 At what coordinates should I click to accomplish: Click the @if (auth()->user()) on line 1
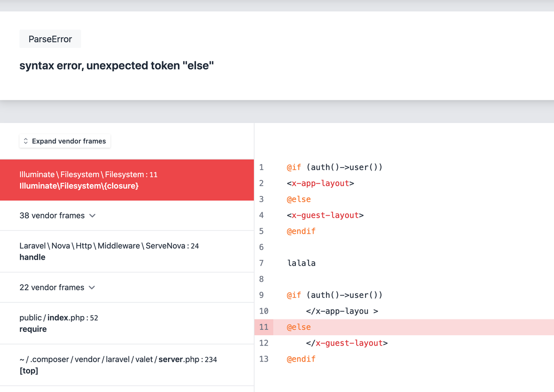point(335,167)
